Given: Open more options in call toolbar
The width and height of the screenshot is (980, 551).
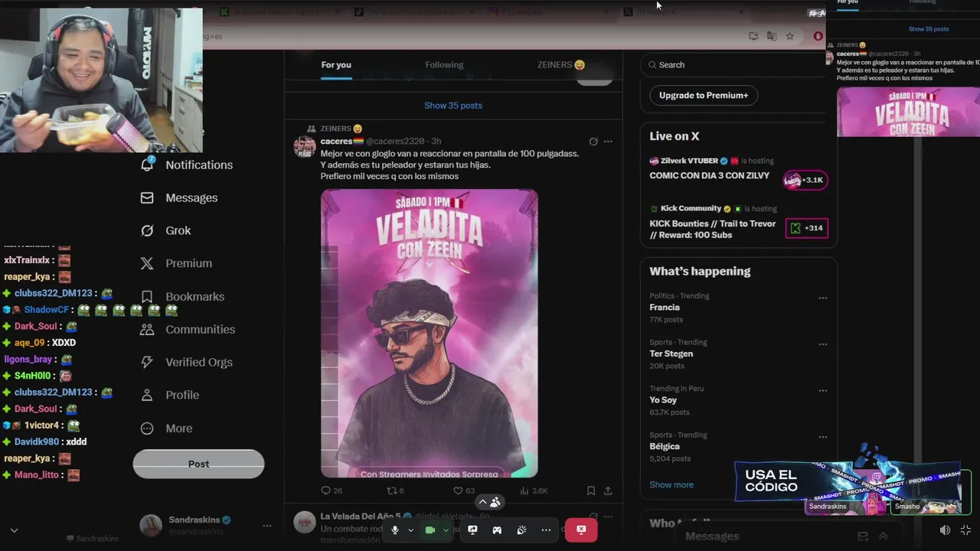Looking at the screenshot, I should [x=546, y=530].
